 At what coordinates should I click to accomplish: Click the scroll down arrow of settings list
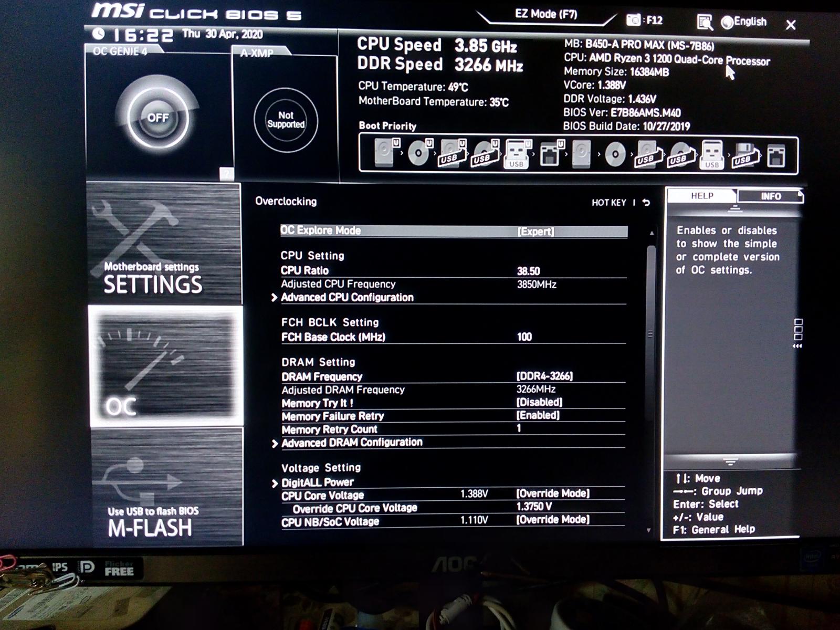click(x=649, y=530)
